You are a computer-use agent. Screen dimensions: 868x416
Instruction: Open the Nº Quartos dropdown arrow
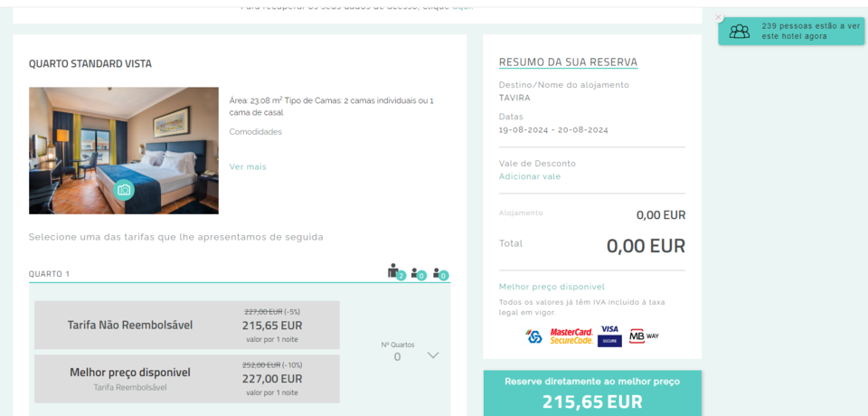pyautogui.click(x=433, y=355)
